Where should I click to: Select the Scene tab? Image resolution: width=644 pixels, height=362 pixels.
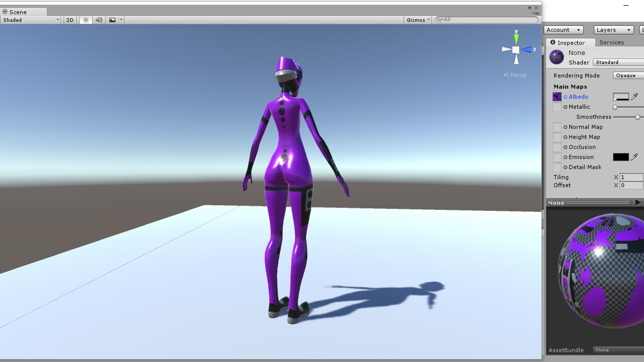coord(23,12)
